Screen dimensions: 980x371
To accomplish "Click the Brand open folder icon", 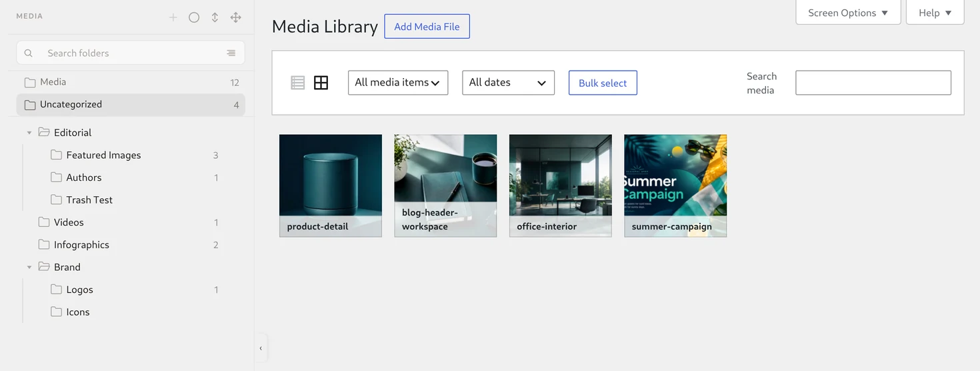I will coord(44,266).
